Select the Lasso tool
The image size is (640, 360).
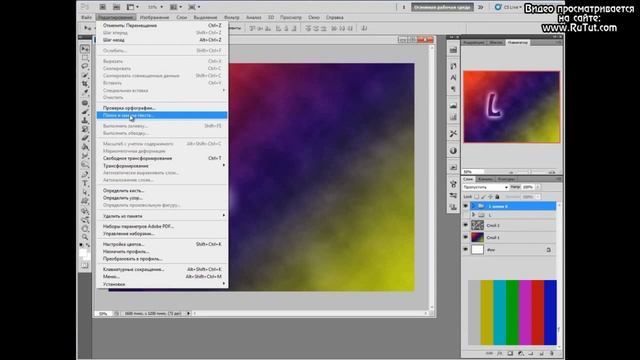(x=85, y=66)
